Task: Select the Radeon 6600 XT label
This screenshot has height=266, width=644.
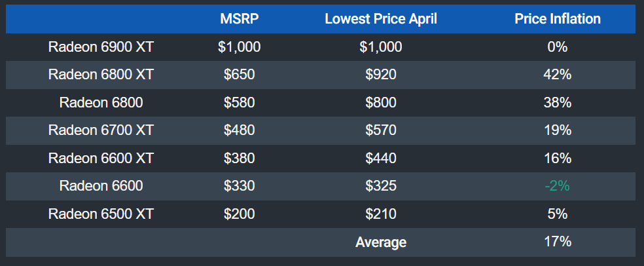Action: click(101, 159)
